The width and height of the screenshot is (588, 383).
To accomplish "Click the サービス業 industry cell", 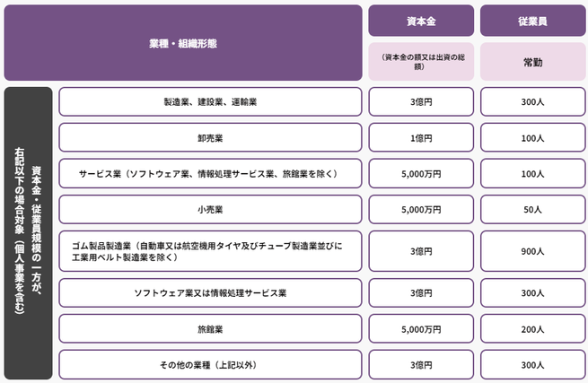I will coord(210,174).
